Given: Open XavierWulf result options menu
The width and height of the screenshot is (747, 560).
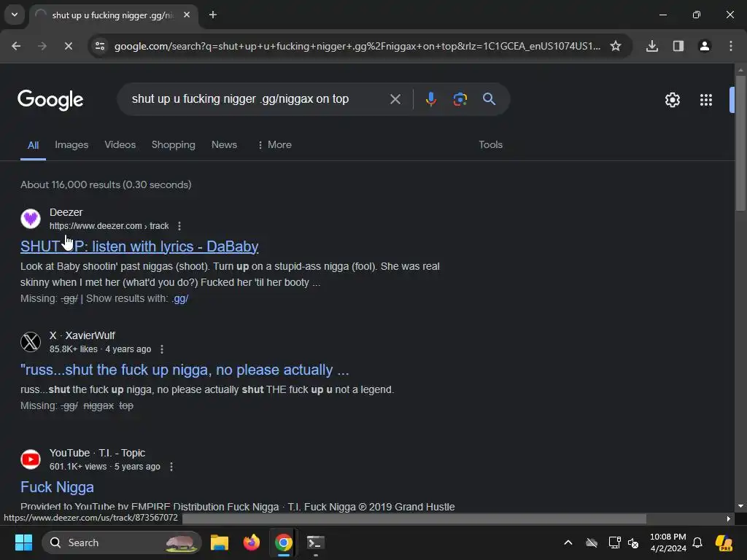Looking at the screenshot, I should (162, 349).
